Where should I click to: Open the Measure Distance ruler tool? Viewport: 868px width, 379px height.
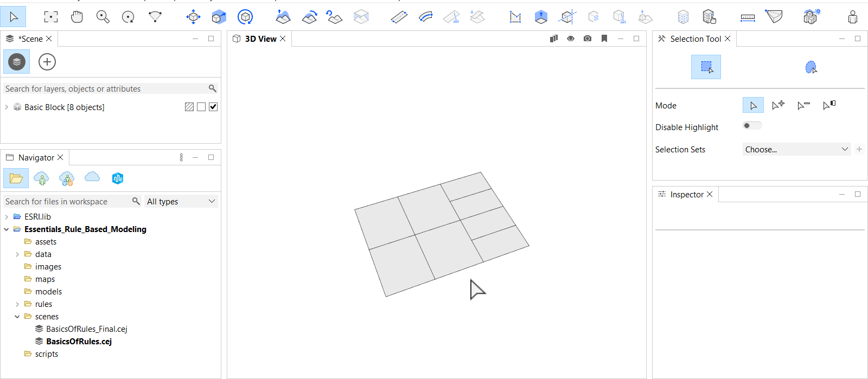[x=748, y=17]
